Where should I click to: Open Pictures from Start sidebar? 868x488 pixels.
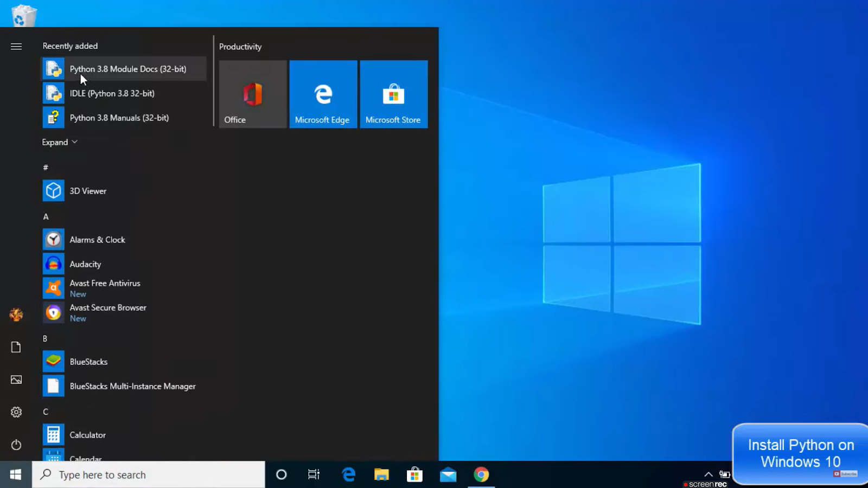point(16,380)
